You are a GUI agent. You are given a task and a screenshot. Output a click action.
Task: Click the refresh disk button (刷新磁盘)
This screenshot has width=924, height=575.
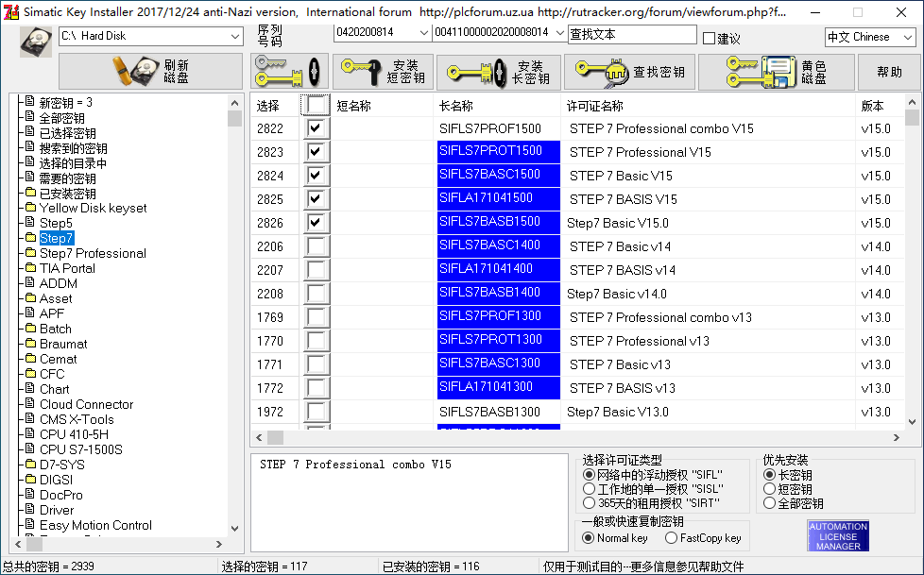point(151,72)
